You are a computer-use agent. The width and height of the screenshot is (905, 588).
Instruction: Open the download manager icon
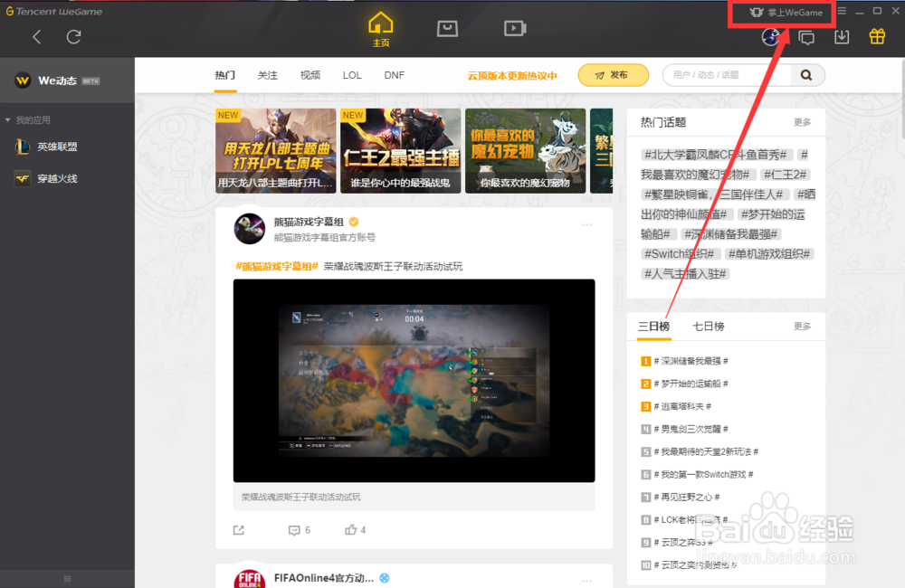click(842, 37)
